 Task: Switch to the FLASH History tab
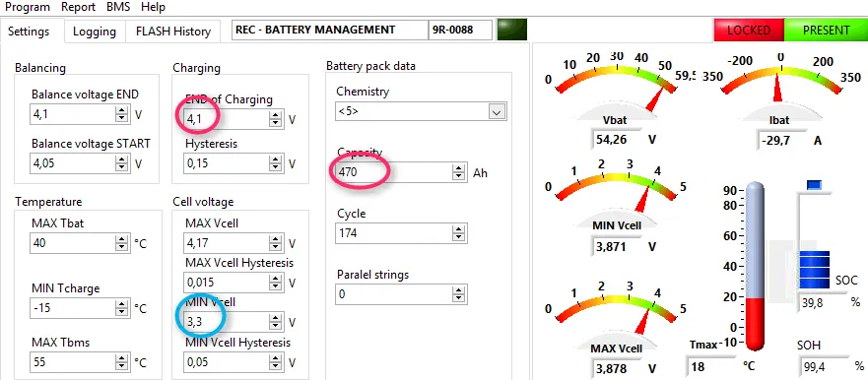173,32
